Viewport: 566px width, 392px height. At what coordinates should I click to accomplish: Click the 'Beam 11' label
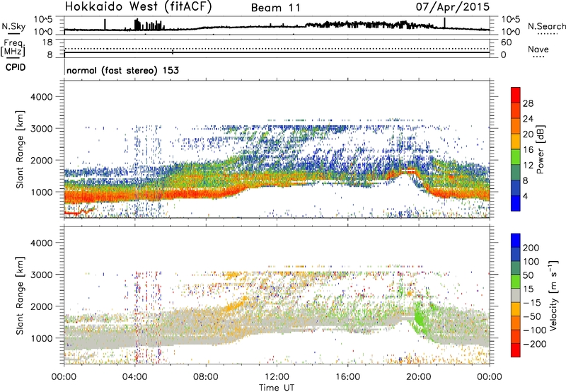pos(275,8)
